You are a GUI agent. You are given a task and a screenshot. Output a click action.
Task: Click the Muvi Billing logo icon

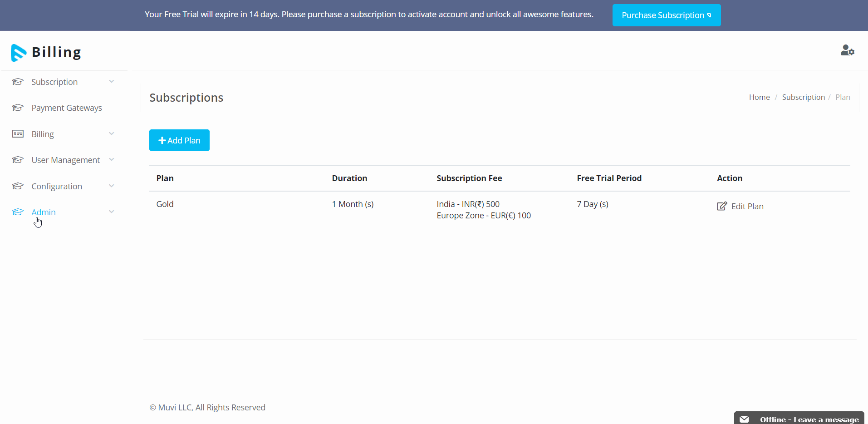(x=19, y=53)
